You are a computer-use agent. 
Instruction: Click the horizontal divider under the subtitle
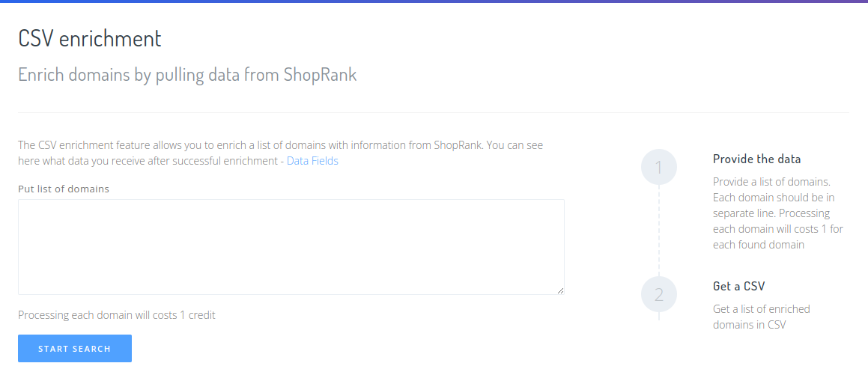[433, 113]
